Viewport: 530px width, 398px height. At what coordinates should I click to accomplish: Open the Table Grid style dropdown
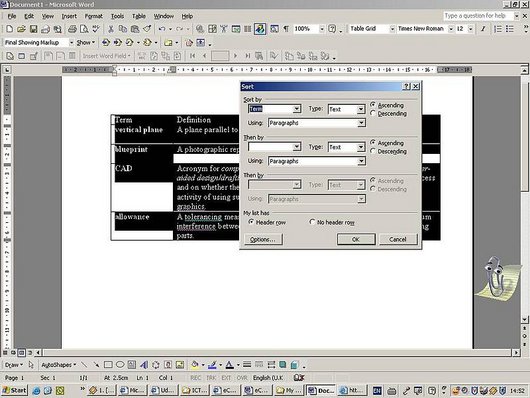coord(392,29)
